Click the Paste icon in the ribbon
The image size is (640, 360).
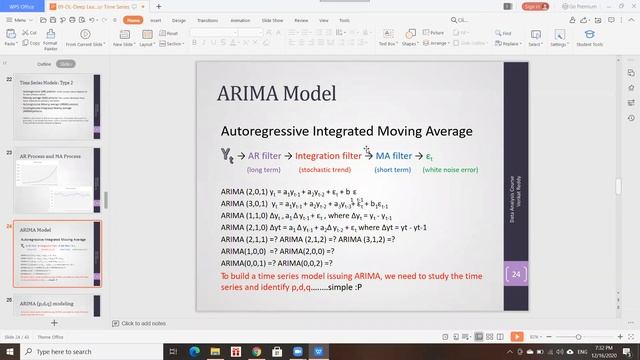coord(11,34)
